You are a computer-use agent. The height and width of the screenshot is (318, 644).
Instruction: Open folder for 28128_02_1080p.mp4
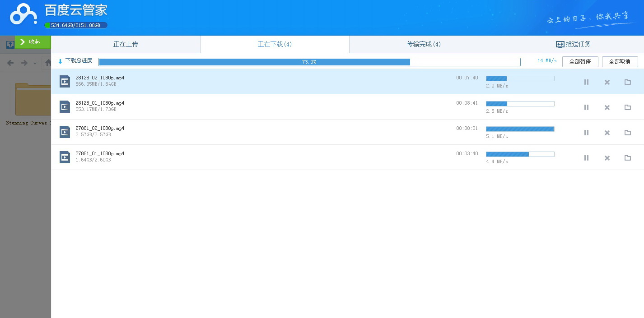point(627,82)
